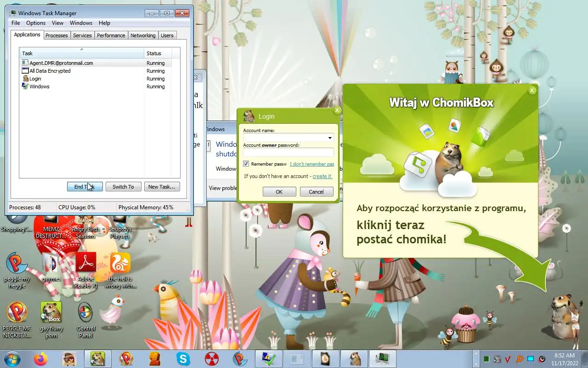Open Skype from the taskbar

pyautogui.click(x=183, y=358)
